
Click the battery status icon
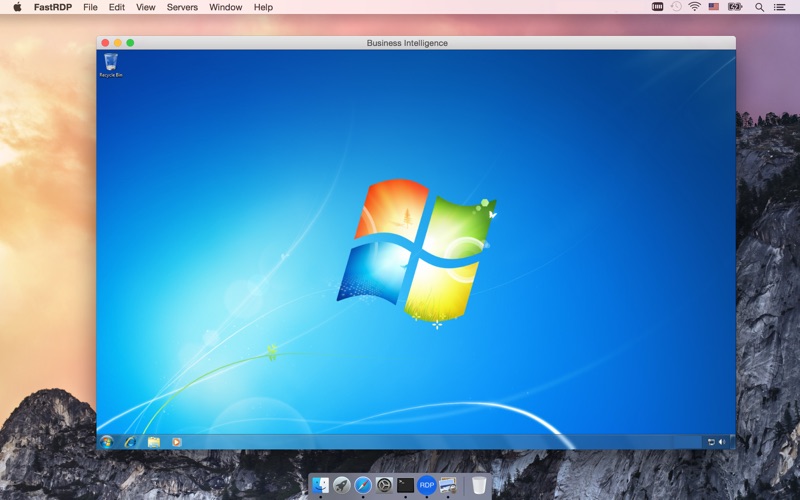tap(735, 7)
